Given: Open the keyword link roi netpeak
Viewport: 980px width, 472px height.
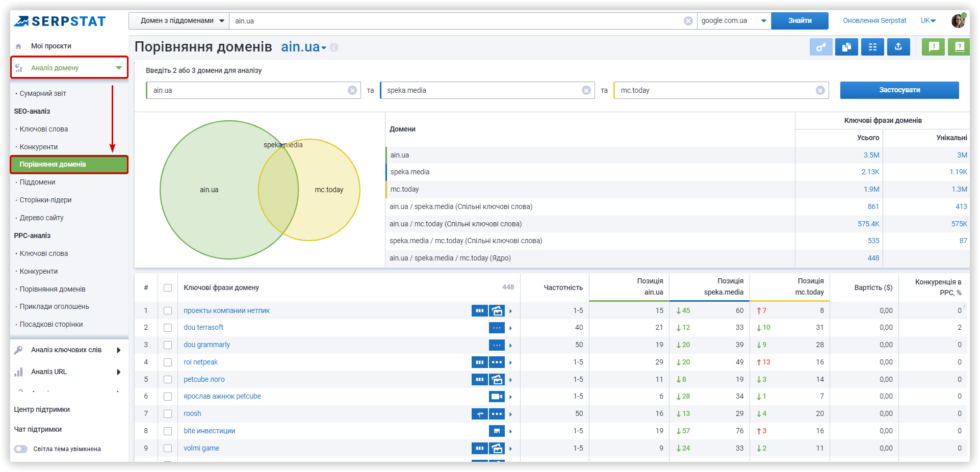Looking at the screenshot, I should (200, 362).
